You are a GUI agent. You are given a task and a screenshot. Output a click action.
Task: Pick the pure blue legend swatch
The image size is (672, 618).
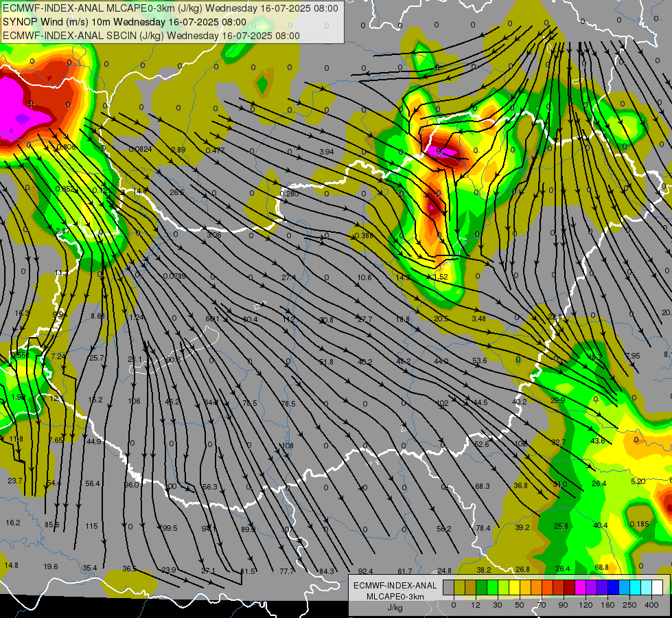614,588
